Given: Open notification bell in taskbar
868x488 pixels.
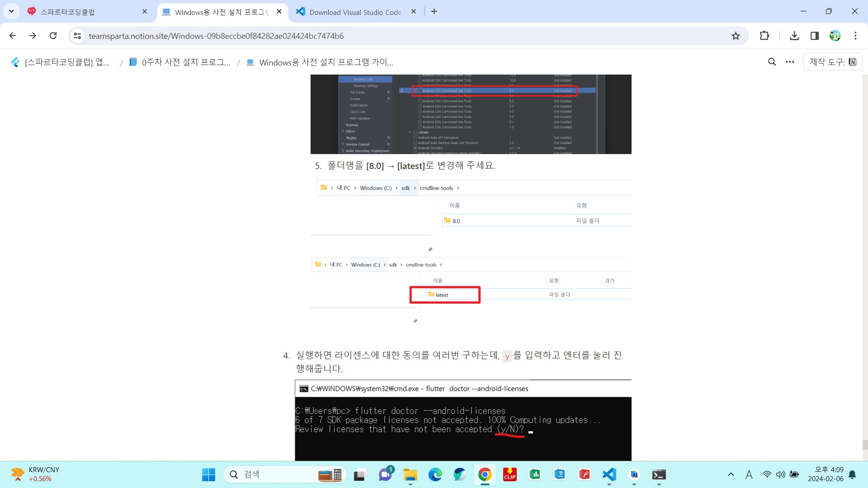Looking at the screenshot, I should click(x=852, y=474).
